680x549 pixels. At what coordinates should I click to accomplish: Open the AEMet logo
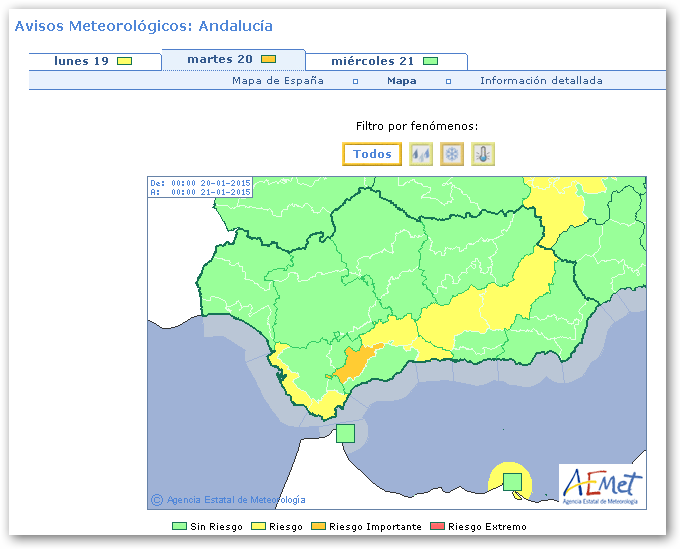601,485
